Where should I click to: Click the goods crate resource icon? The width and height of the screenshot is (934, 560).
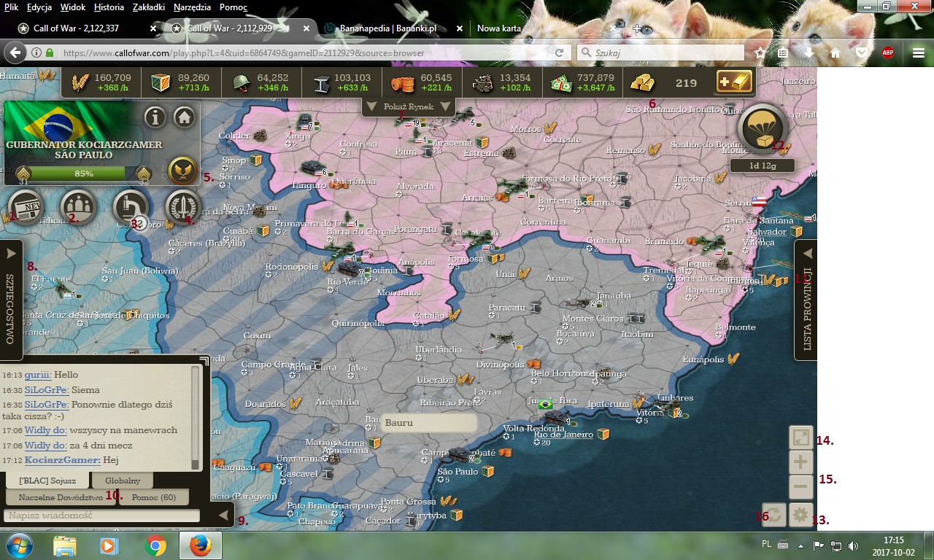(x=161, y=83)
